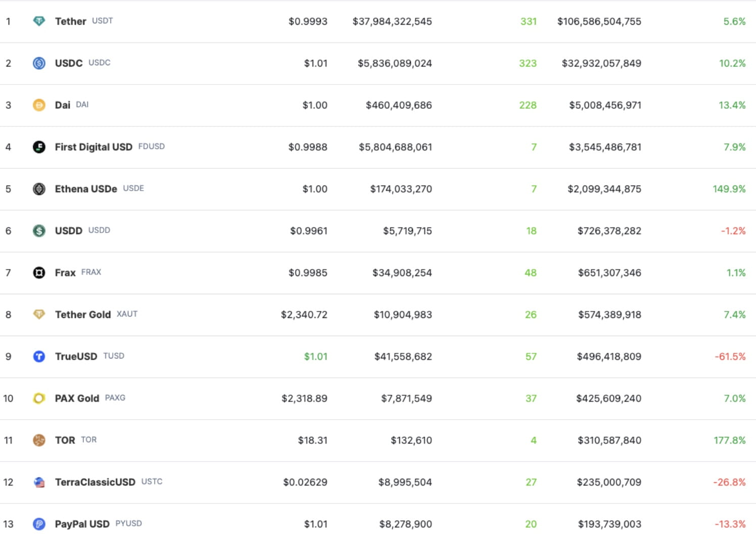The height and width of the screenshot is (545, 756).
Task: Click the PAX Gold coin icon
Action: 39,398
